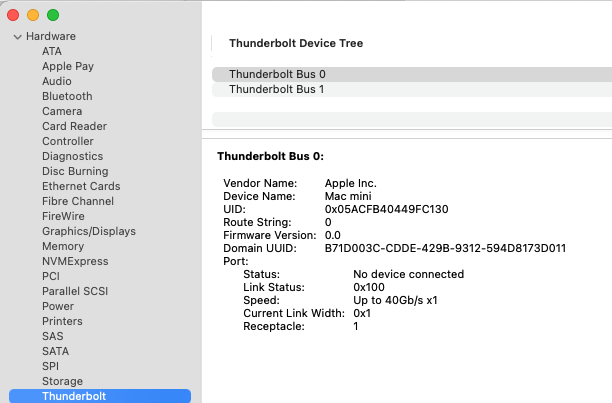Screen dimensions: 612x403
Task: Select the Fibre Channel sidebar item
Action: tap(78, 201)
